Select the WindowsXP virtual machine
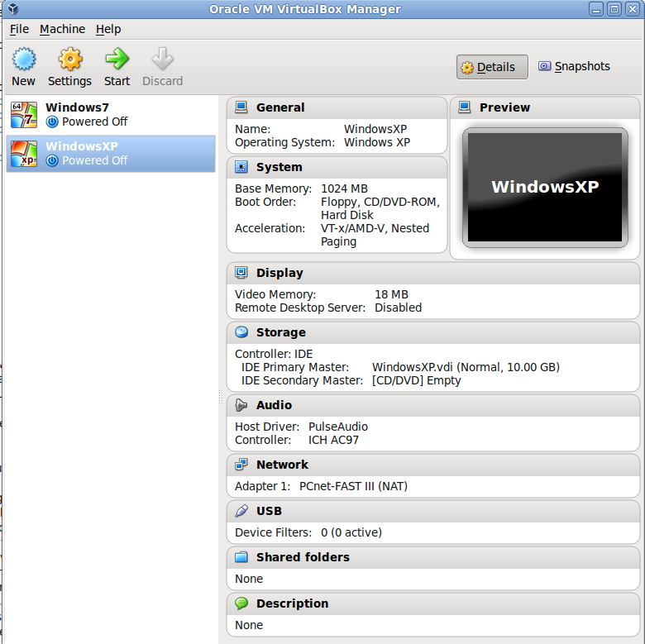 click(111, 154)
